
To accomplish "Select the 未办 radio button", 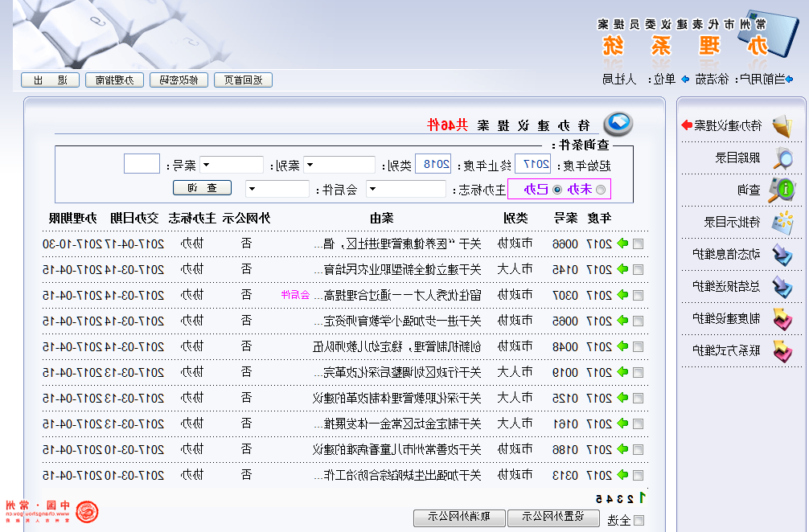I will 601,190.
